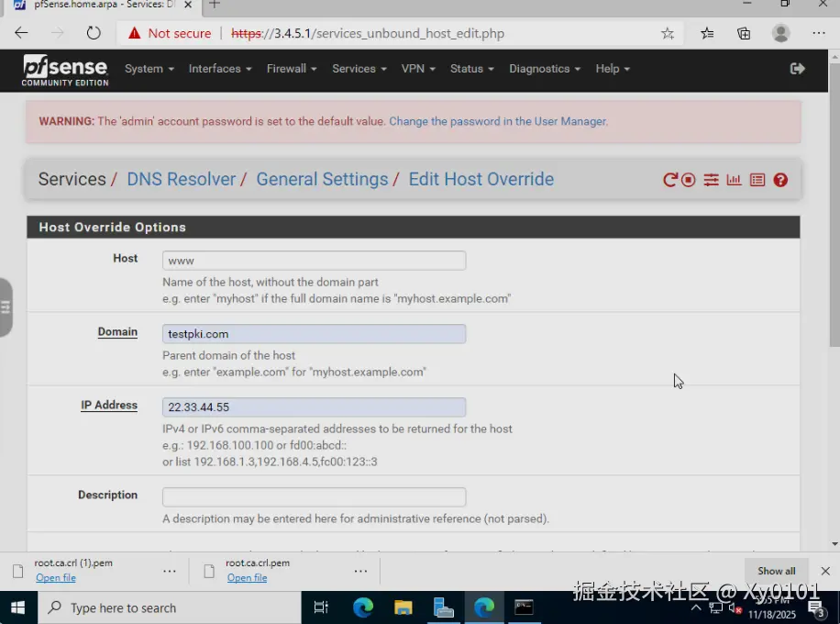840x624 pixels.
Task: Click the underlined IP Address label
Action: click(109, 406)
